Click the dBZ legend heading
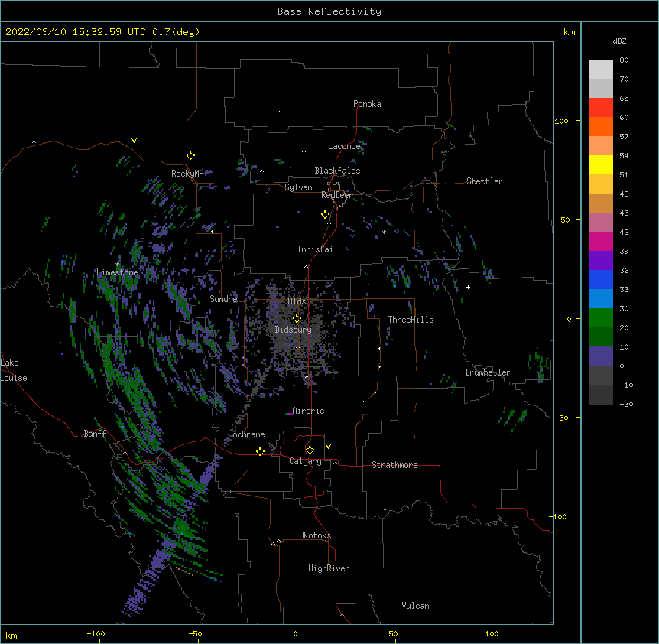Image resolution: width=659 pixels, height=644 pixels. point(619,41)
